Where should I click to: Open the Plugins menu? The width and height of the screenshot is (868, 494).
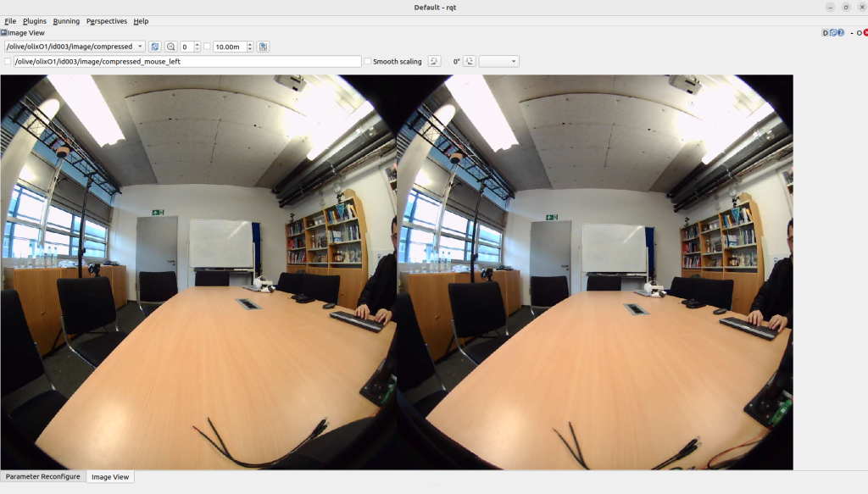(x=35, y=21)
